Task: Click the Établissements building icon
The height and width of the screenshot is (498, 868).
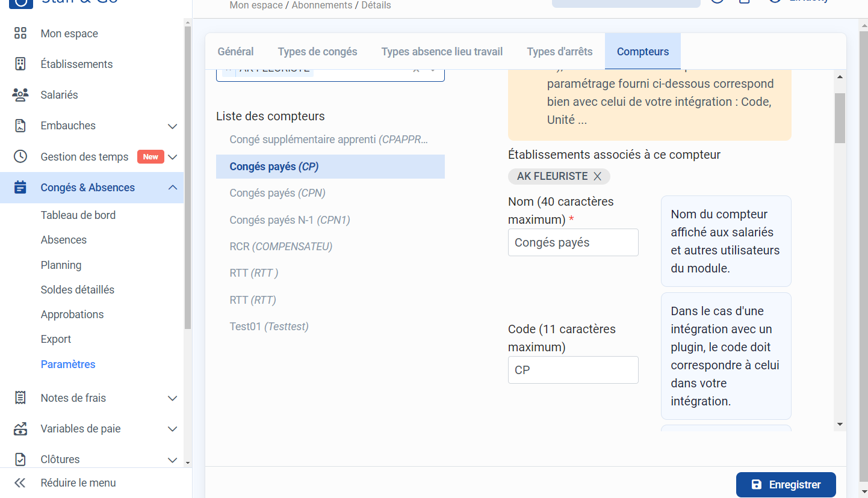Action: click(x=20, y=64)
